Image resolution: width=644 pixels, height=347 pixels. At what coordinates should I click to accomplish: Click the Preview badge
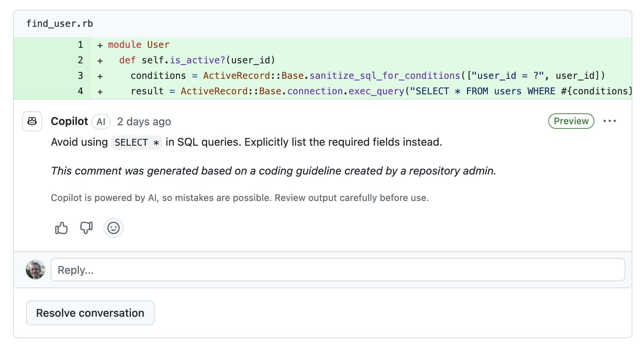click(571, 121)
